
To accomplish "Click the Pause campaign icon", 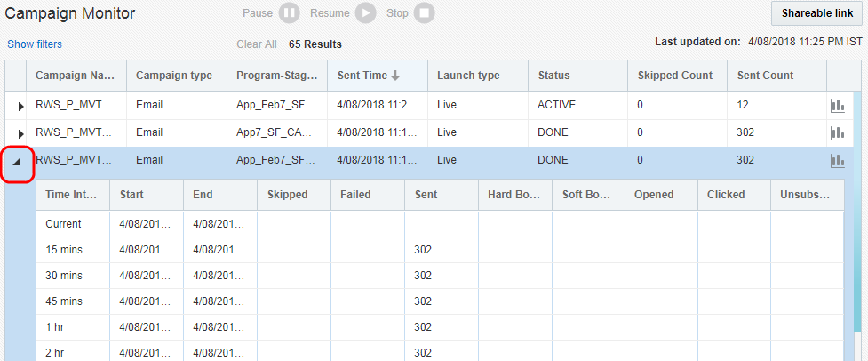I will (x=289, y=12).
